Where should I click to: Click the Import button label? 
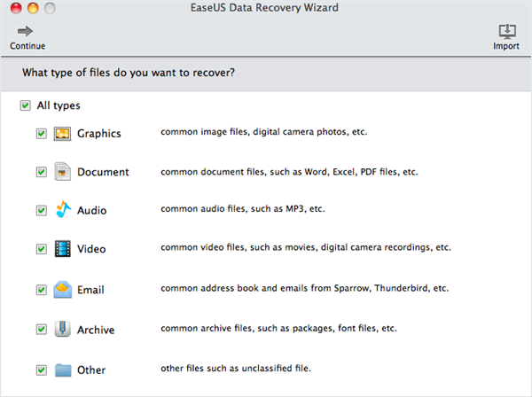[506, 46]
